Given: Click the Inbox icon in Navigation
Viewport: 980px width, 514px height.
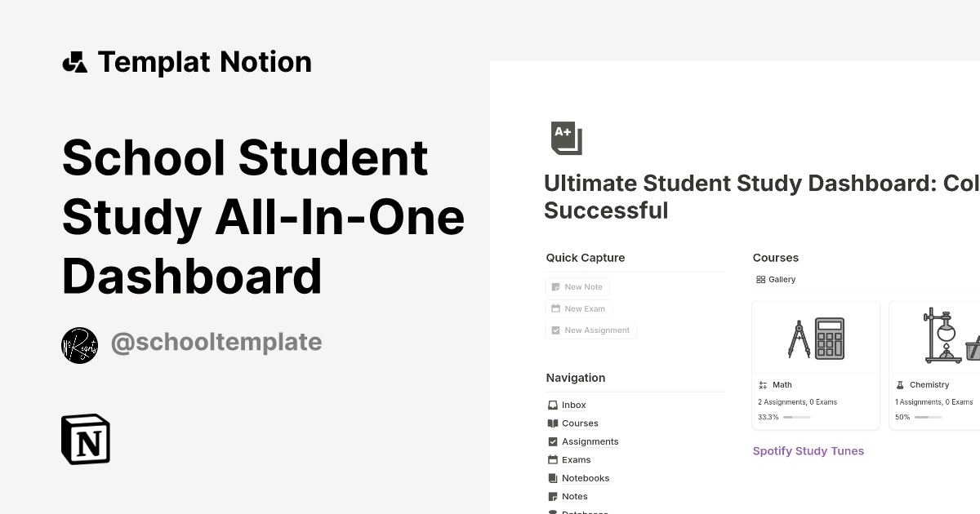Looking at the screenshot, I should pyautogui.click(x=552, y=405).
